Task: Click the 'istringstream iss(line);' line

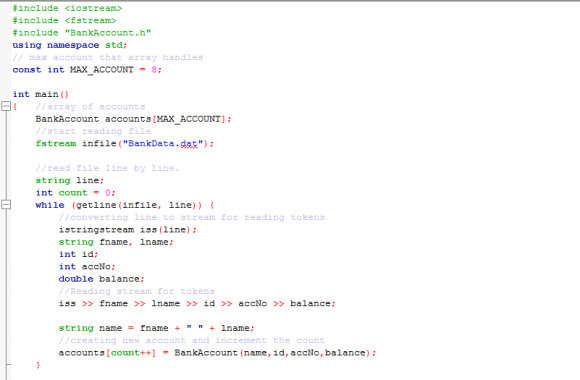Action: [x=128, y=230]
